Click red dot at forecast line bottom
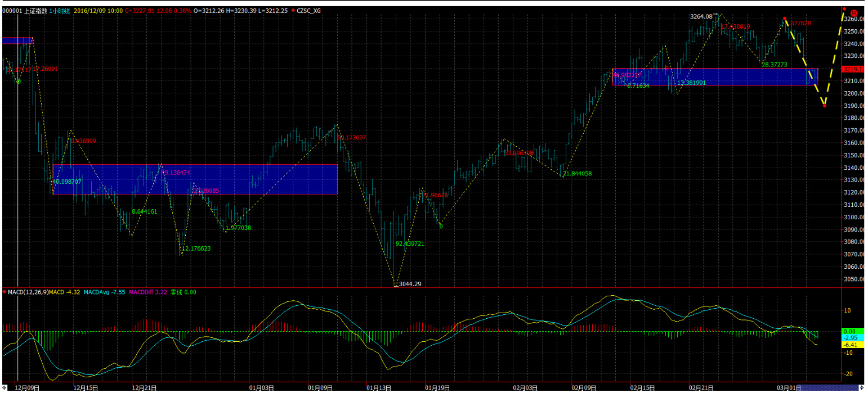Screen dimensions: 868x393 pos(825,106)
